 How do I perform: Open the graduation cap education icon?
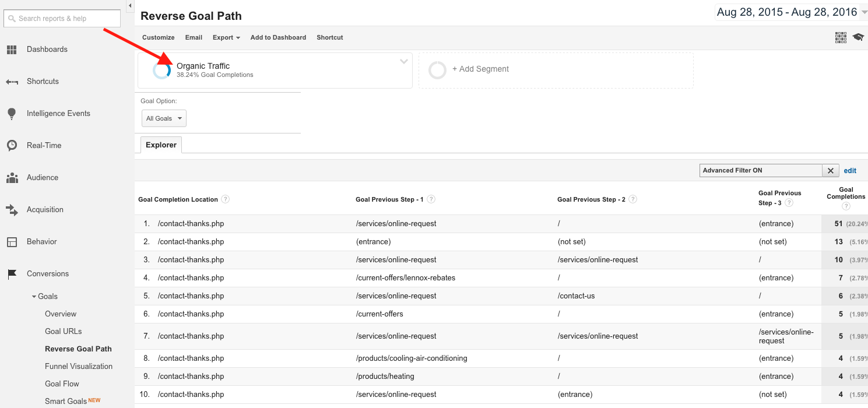(858, 37)
